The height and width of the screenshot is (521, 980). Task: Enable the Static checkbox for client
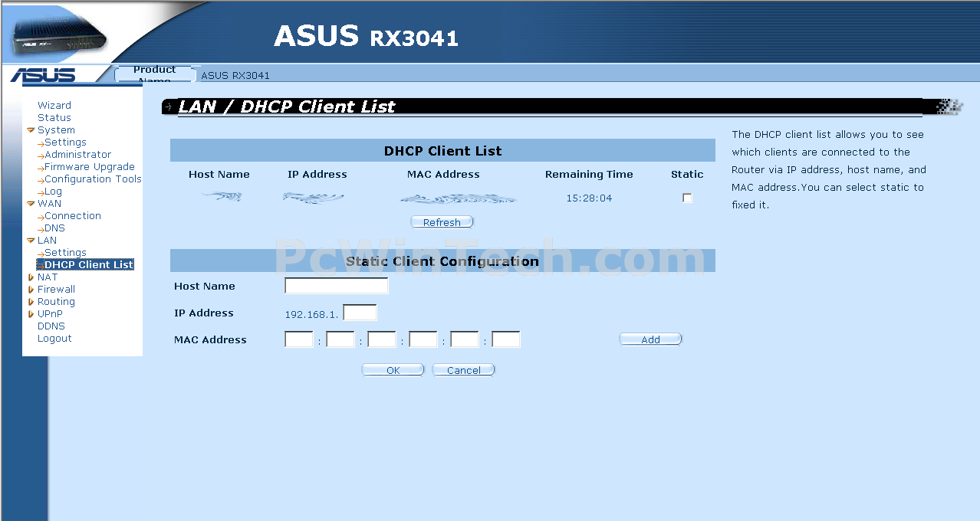687,198
